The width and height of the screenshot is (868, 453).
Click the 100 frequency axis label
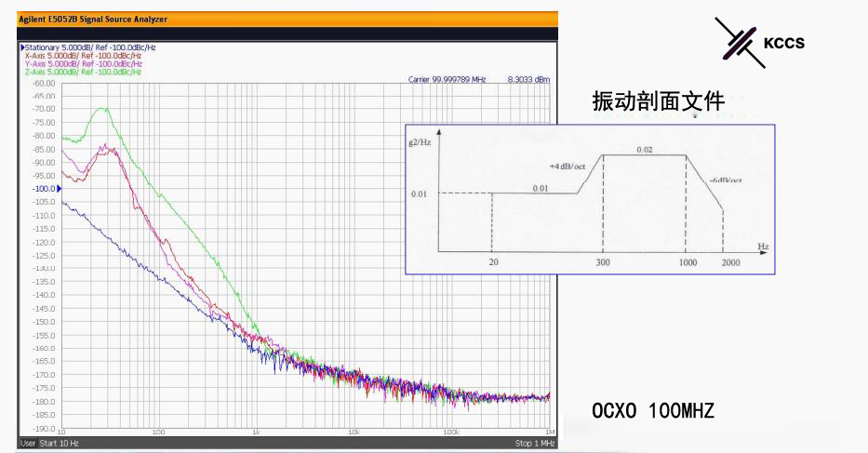pos(158,432)
